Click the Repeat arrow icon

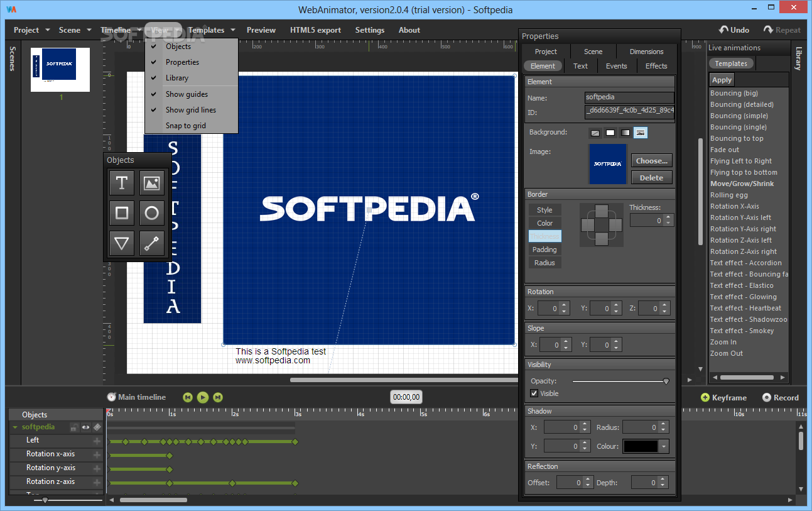click(768, 30)
